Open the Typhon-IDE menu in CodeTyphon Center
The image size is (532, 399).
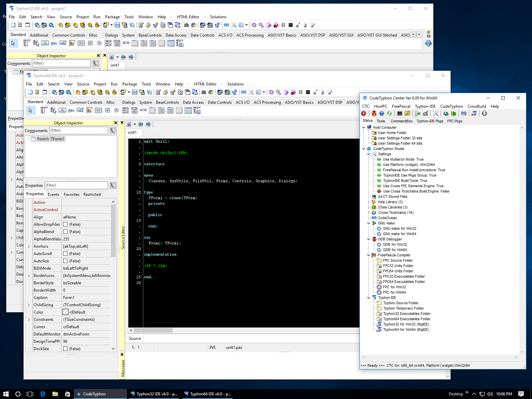[425, 106]
